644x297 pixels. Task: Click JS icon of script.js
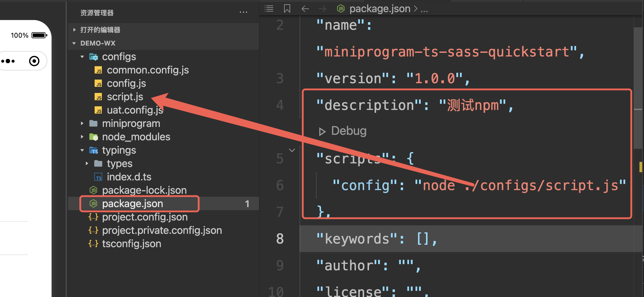(x=98, y=97)
